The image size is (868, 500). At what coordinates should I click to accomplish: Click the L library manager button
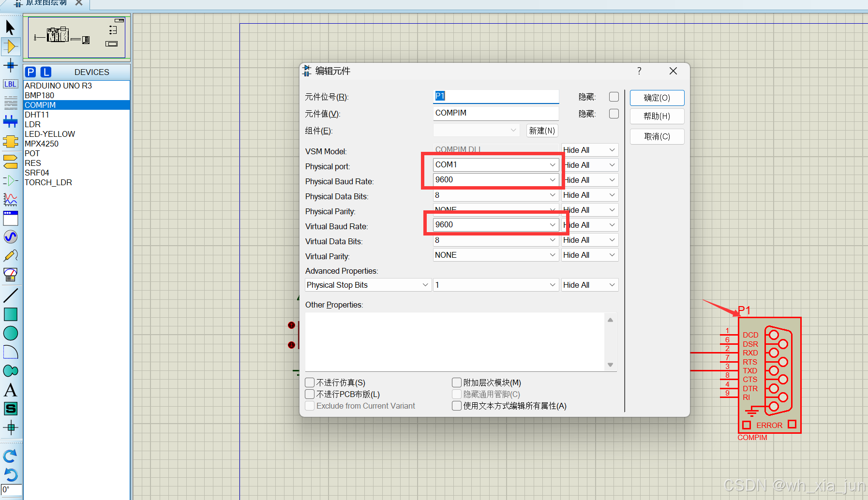(45, 72)
